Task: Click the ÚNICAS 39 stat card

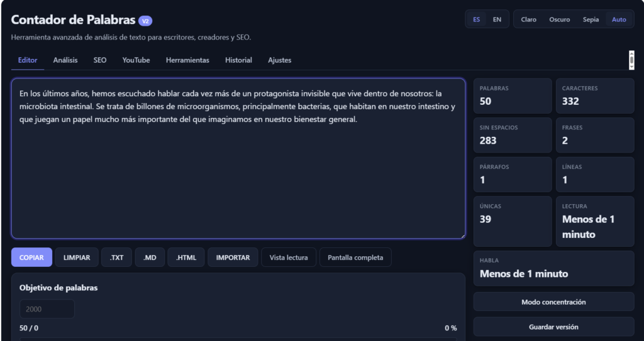Action: [x=513, y=221]
